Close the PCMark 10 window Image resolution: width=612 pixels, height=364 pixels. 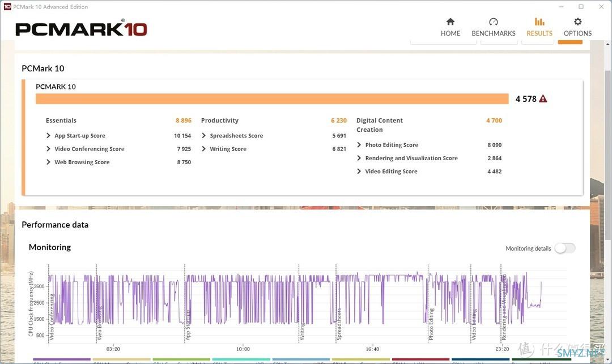tap(601, 7)
